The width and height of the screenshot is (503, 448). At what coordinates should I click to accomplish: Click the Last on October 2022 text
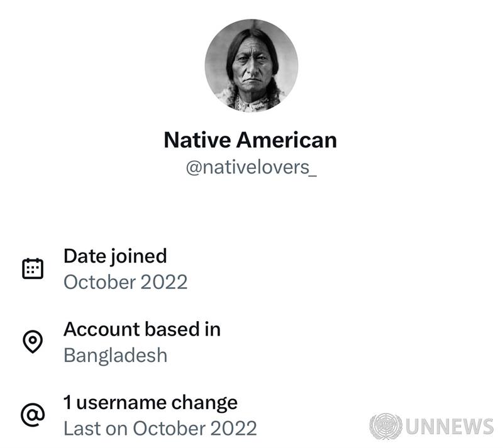tap(160, 429)
